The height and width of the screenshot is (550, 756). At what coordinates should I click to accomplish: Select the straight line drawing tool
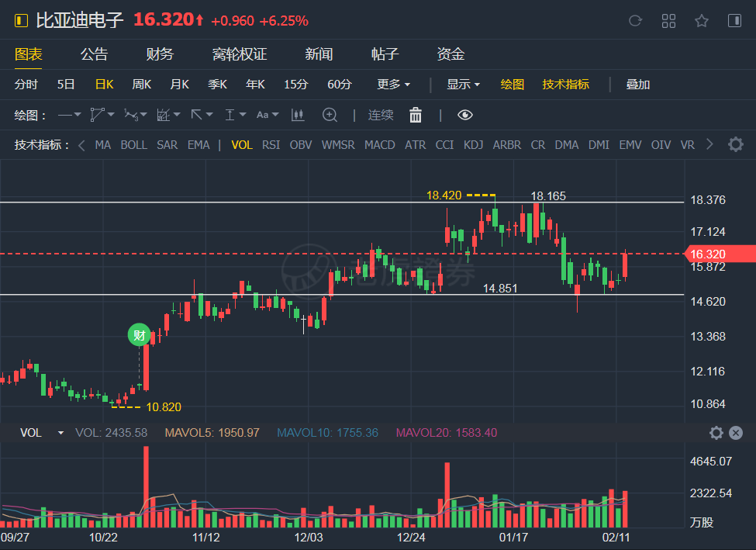click(64, 115)
